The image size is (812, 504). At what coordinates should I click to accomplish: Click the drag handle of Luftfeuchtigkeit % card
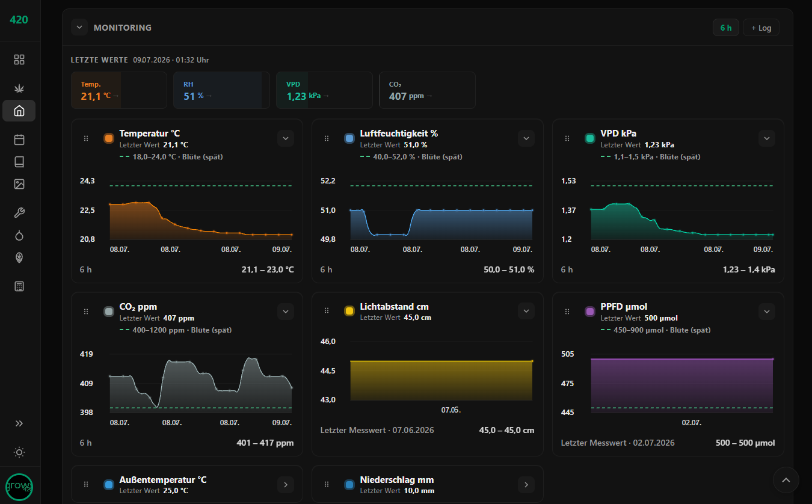point(327,138)
